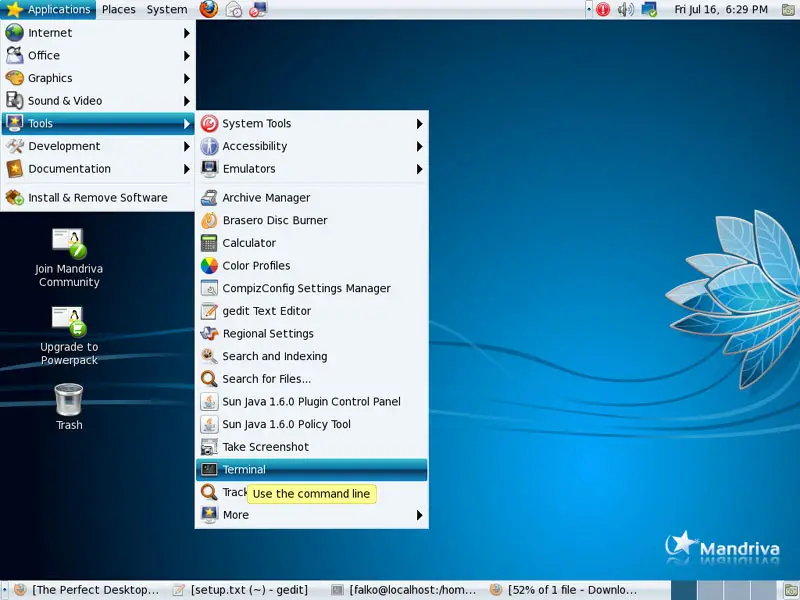Select the Trash icon on the desktop
This screenshot has width=800, height=600.
coord(69,407)
